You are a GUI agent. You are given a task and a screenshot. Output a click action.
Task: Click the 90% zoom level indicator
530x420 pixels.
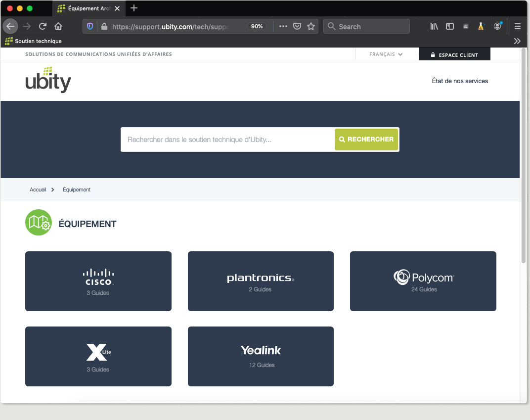pos(257,26)
